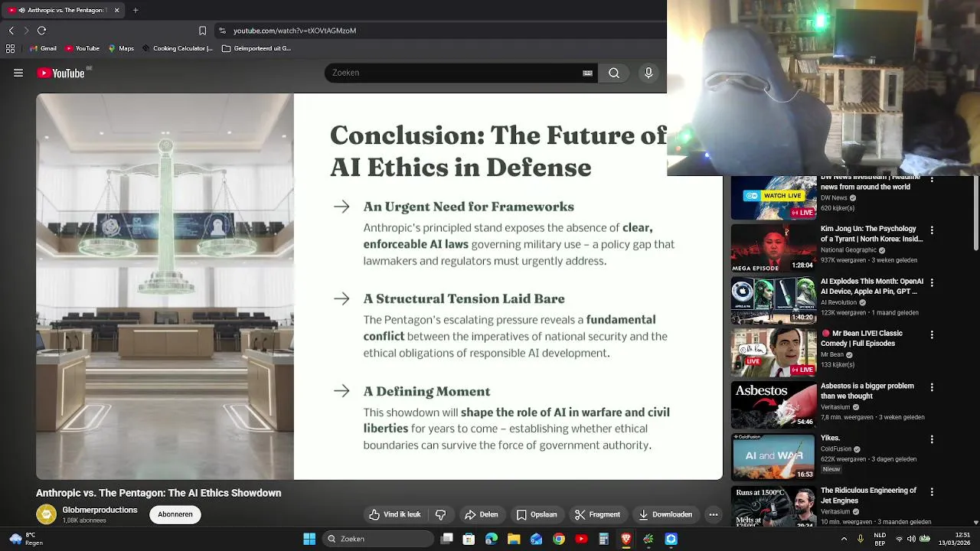Go forward with browser forward arrow
The width and height of the screenshot is (980, 551).
(x=26, y=31)
